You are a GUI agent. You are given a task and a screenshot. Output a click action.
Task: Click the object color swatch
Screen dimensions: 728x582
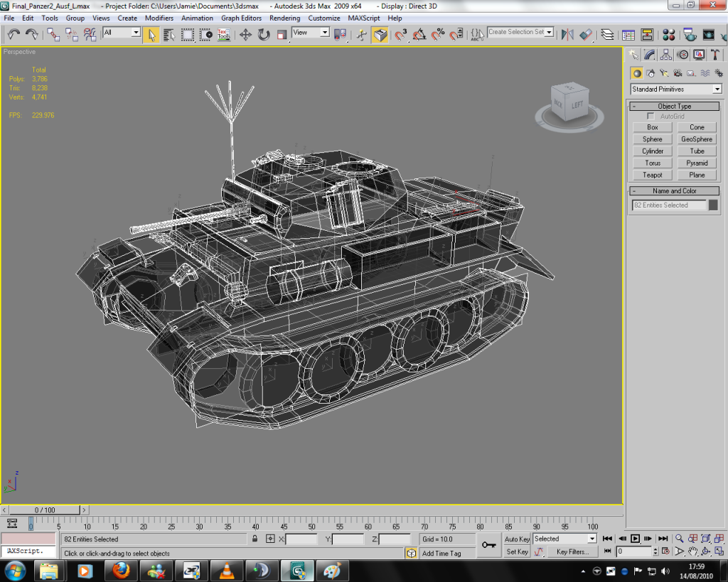(713, 205)
